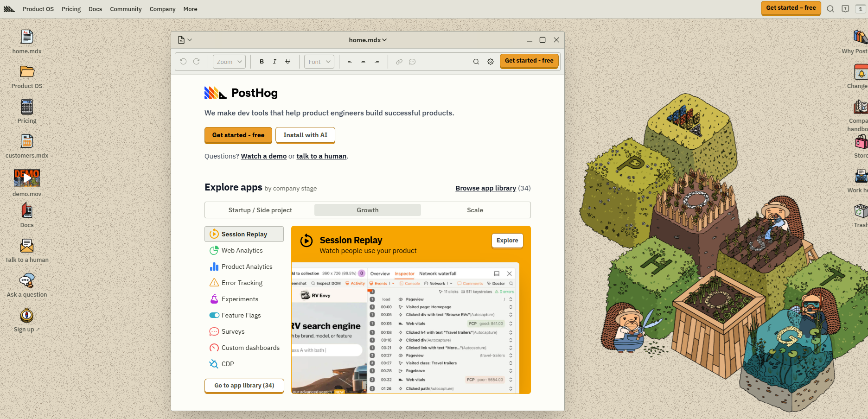Click the Explore button on Session Replay
The height and width of the screenshot is (419, 868).
[x=507, y=241]
